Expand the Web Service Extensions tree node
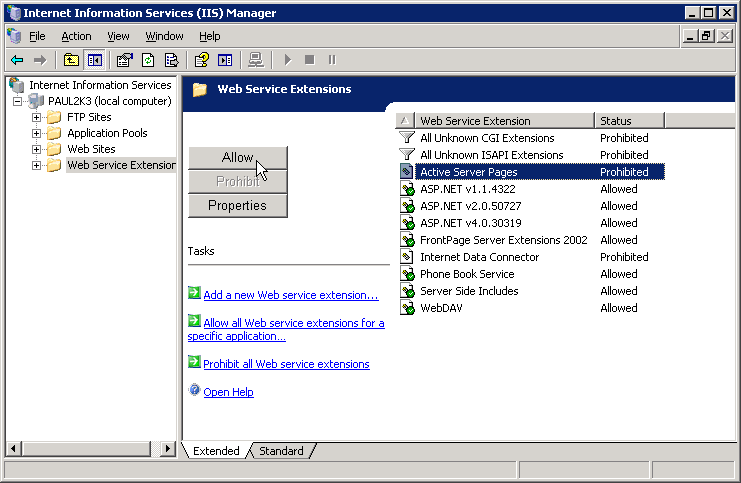The image size is (741, 483). click(36, 165)
